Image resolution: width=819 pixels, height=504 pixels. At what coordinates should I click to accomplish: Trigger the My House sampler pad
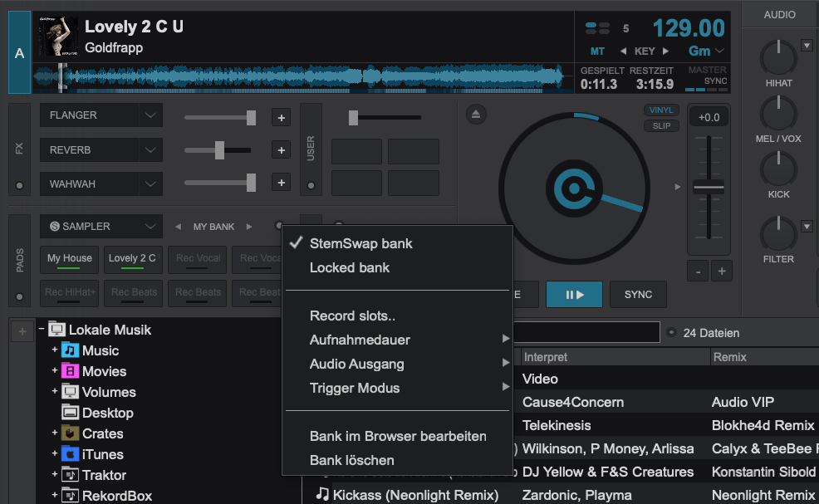coord(69,260)
